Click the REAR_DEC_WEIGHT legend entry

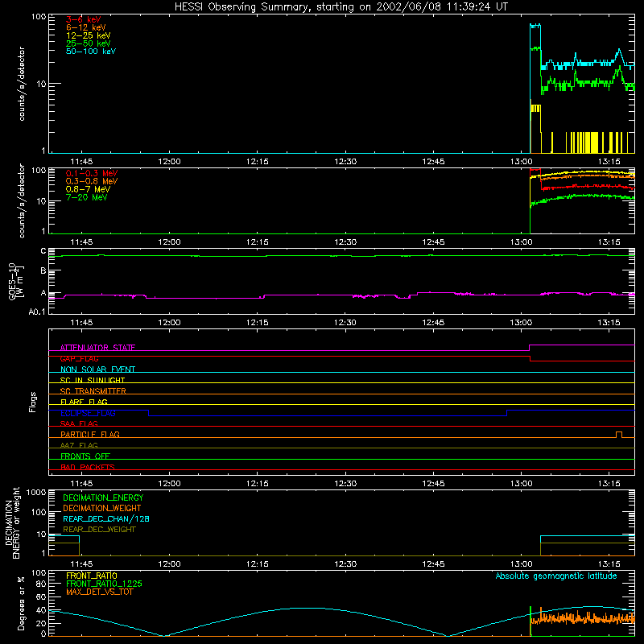tap(99, 530)
